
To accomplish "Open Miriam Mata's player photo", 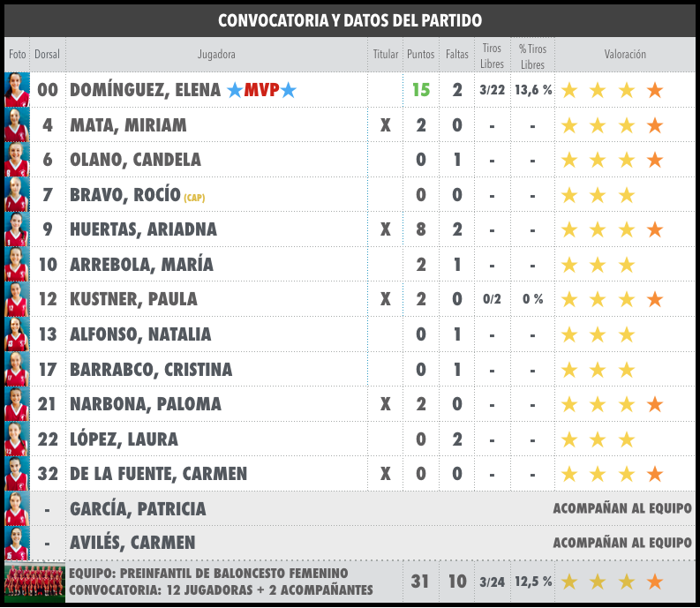I will pyautogui.click(x=17, y=125).
